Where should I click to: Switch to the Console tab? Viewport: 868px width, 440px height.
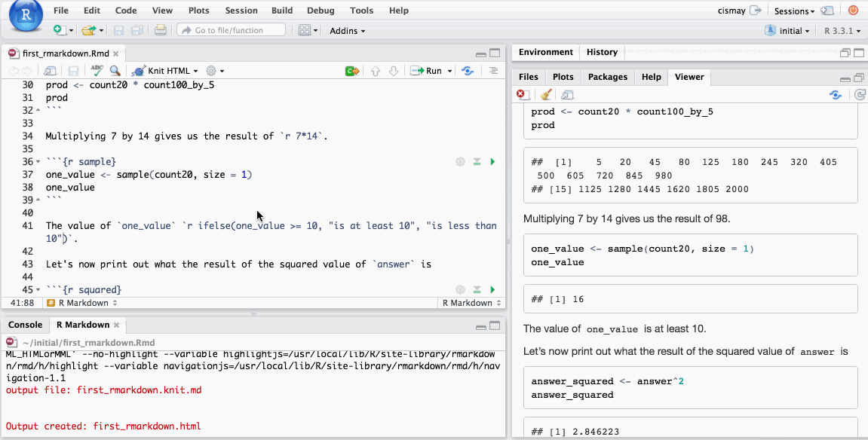click(x=25, y=325)
